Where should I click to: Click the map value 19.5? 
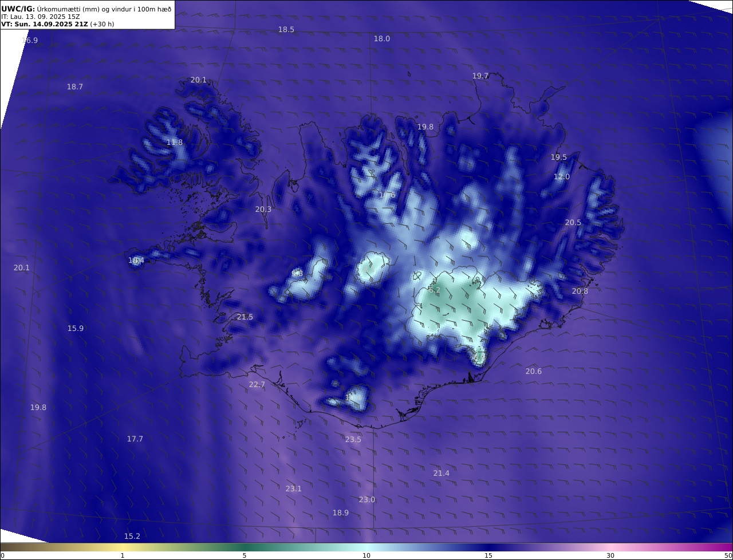click(559, 157)
